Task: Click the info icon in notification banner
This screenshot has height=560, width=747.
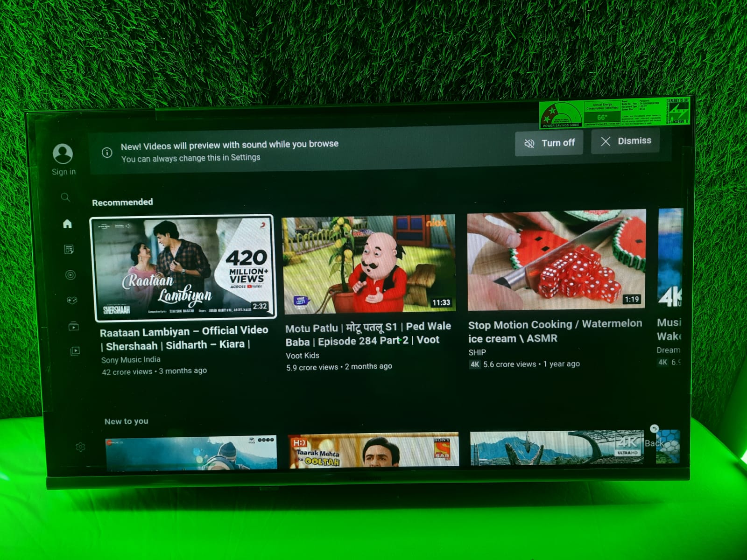Action: click(107, 153)
